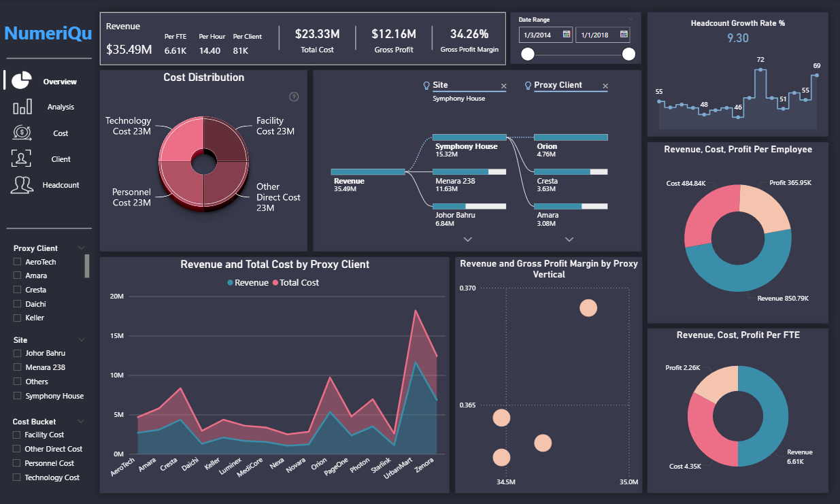Viewport: 840px width, 504px height.
Task: Expand more sites below Johor Bahru
Action: pyautogui.click(x=468, y=239)
